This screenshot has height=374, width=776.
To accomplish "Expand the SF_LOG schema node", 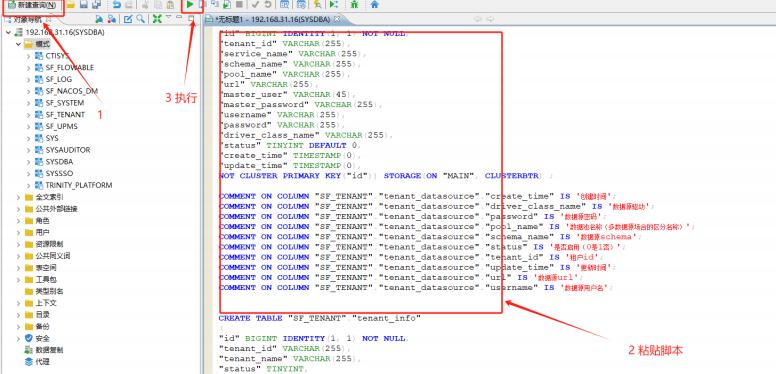I will tap(29, 79).
